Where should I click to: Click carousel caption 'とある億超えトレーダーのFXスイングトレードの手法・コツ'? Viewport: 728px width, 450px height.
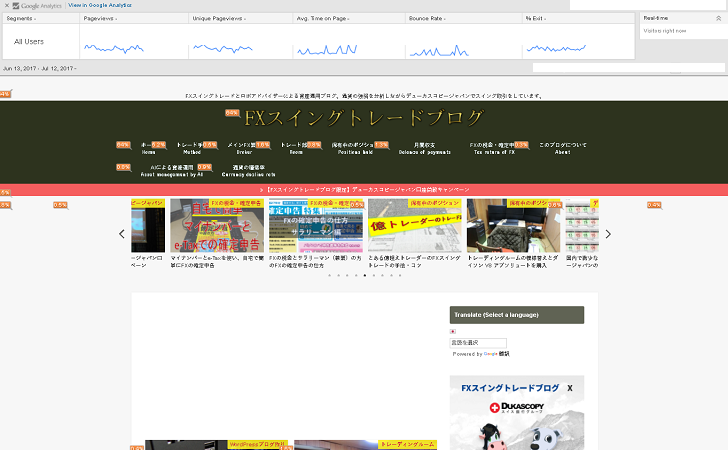coord(415,261)
